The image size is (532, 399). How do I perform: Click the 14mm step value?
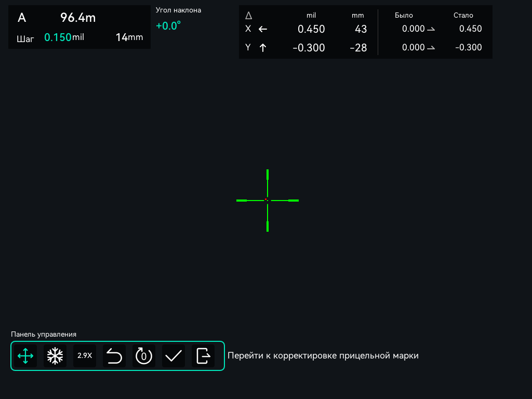click(x=129, y=37)
